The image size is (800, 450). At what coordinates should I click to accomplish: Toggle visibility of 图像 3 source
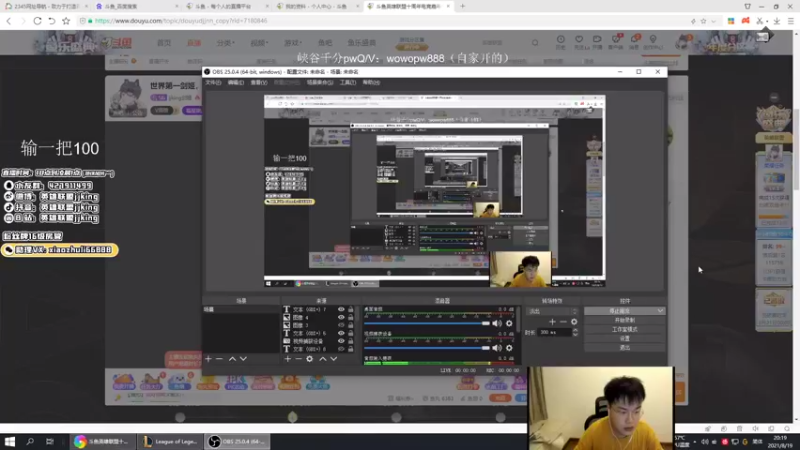341,325
